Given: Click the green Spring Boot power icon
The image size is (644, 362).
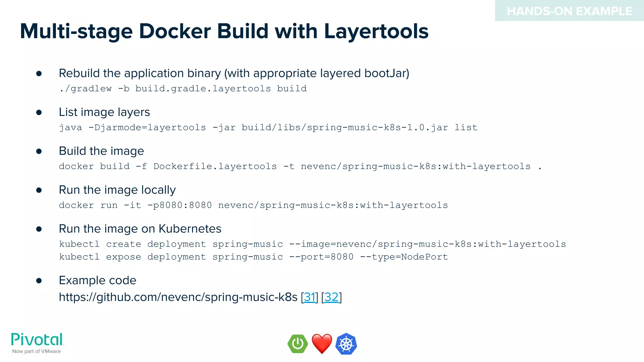Looking at the screenshot, I should (x=297, y=343).
